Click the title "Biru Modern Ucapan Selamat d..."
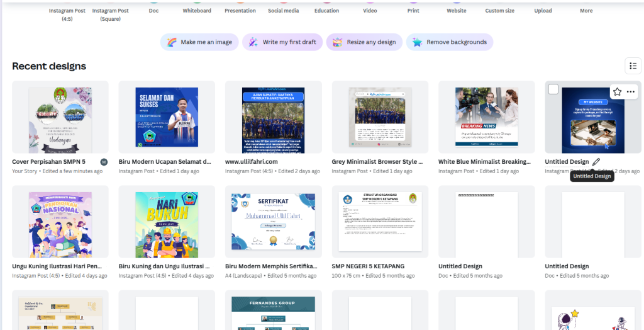 (x=165, y=162)
